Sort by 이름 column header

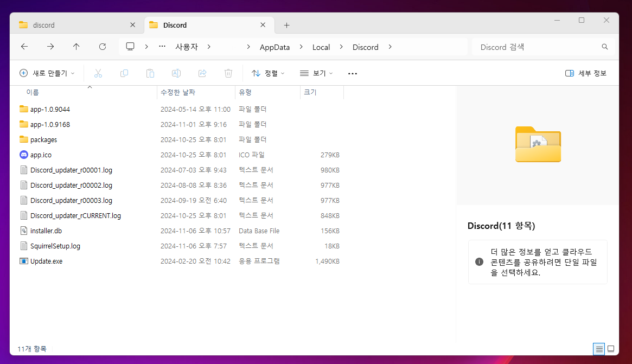[x=33, y=92]
